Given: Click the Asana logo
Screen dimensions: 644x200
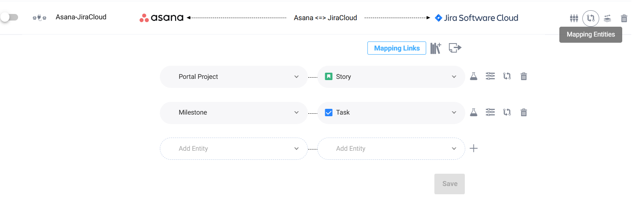Looking at the screenshot, I should (x=161, y=18).
